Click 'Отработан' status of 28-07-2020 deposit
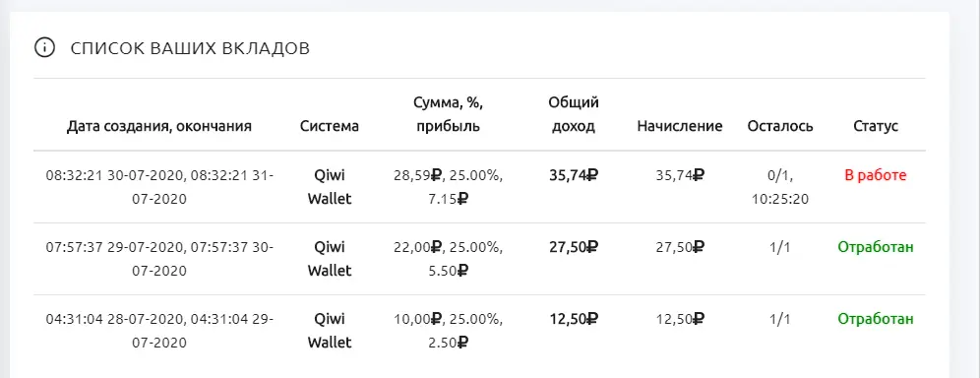This screenshot has height=378, width=980. click(876, 319)
